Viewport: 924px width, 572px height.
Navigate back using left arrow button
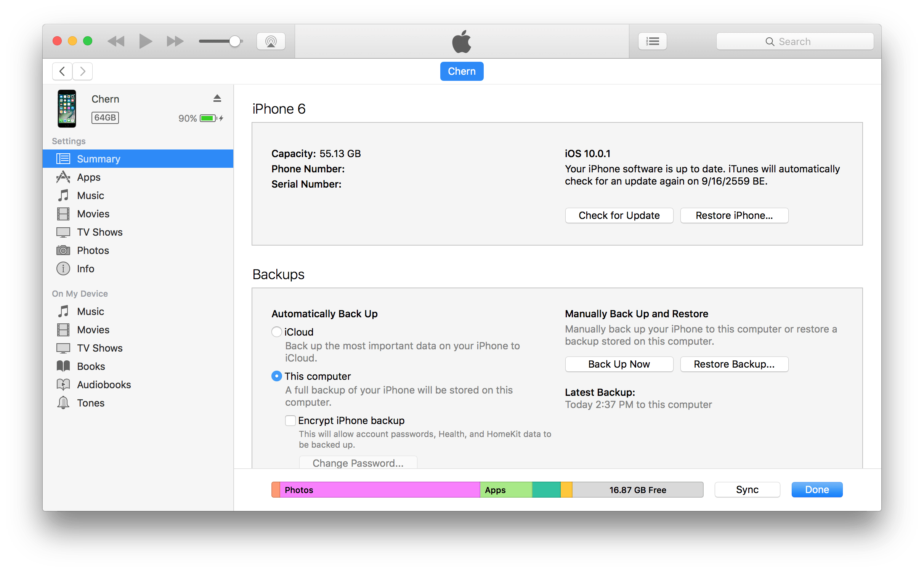coord(62,71)
